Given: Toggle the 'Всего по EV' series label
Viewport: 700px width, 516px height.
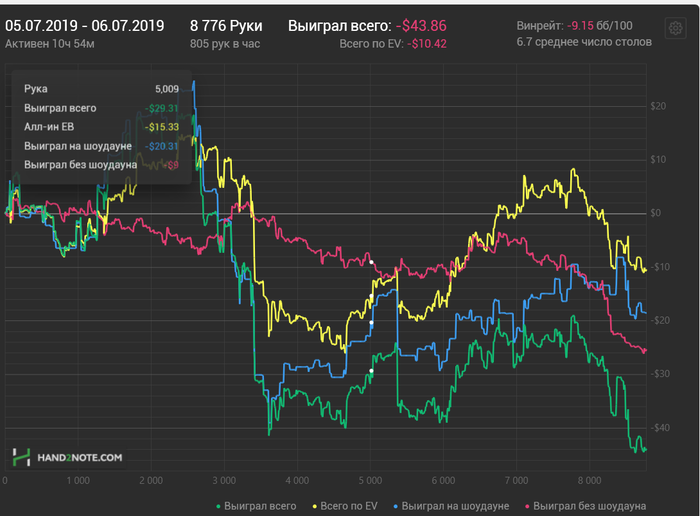Looking at the screenshot, I should tap(352, 507).
